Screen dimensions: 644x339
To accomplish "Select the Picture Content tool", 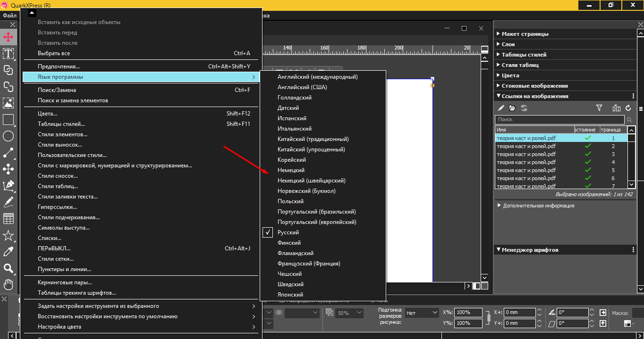I will [8, 103].
